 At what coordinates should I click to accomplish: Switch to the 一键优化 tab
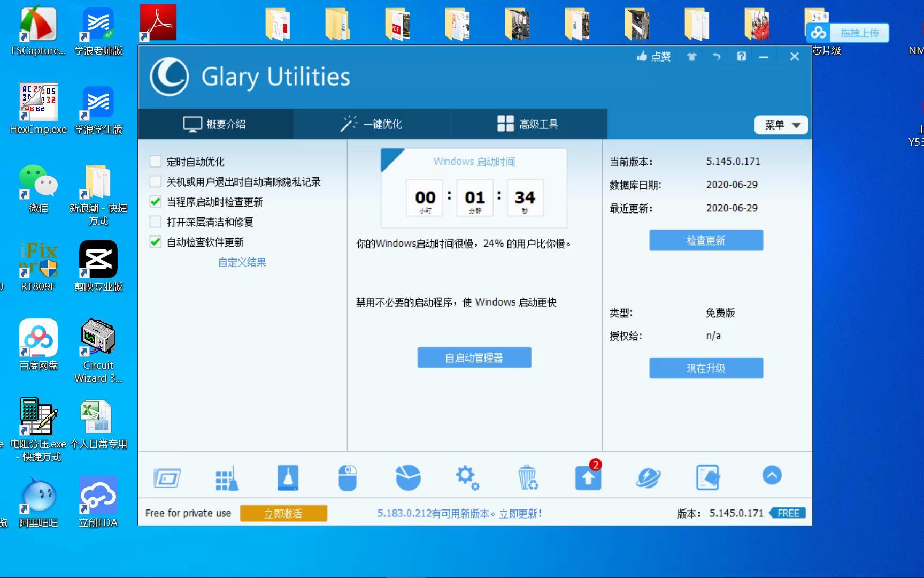(372, 124)
